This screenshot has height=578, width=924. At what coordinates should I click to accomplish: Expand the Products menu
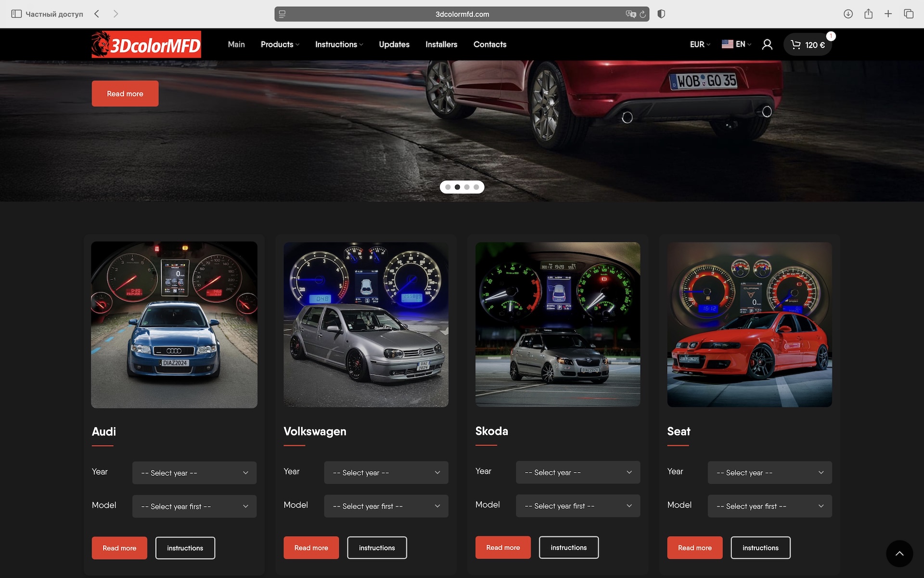[x=280, y=44]
